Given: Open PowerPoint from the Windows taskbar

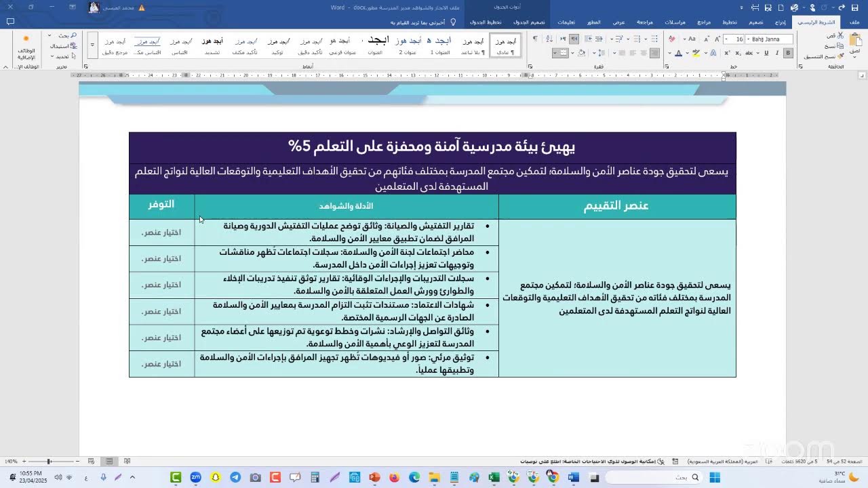Looking at the screenshot, I should (x=374, y=478).
